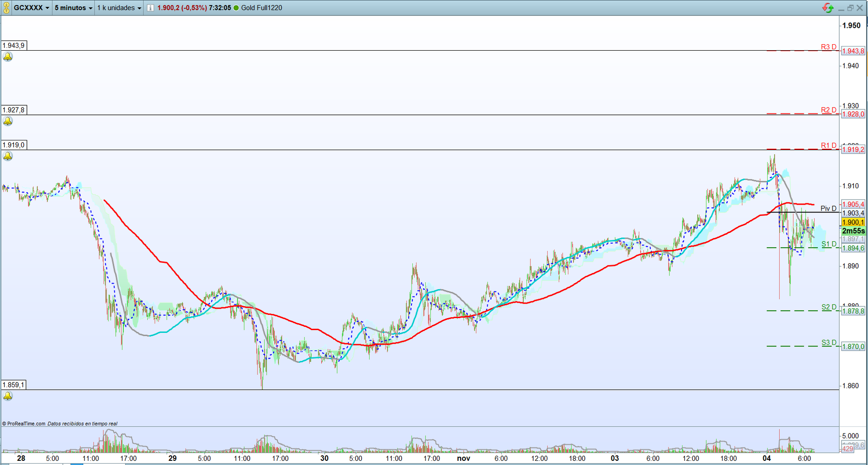Click the Piv D pivot label
The height and width of the screenshot is (465, 868).
828,208
